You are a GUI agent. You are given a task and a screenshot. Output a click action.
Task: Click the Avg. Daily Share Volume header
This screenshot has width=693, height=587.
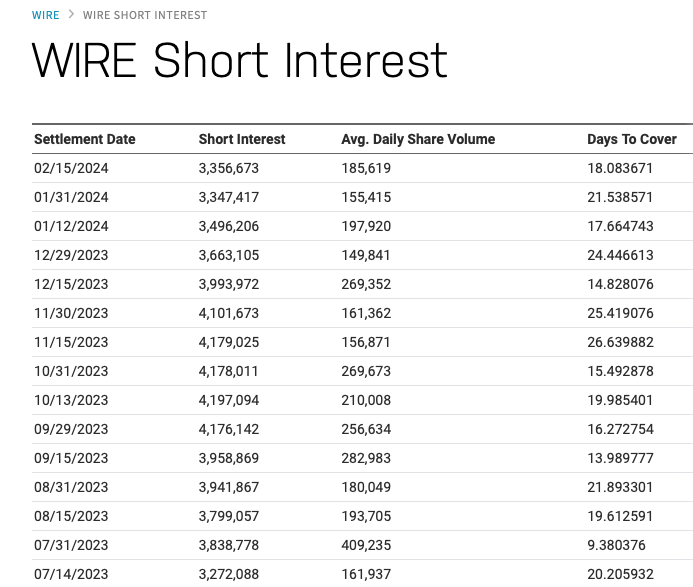418,139
